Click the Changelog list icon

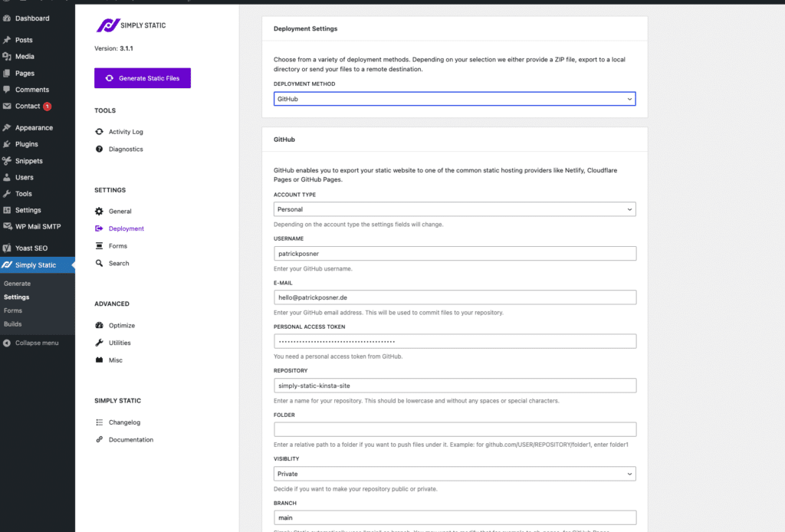pos(99,422)
